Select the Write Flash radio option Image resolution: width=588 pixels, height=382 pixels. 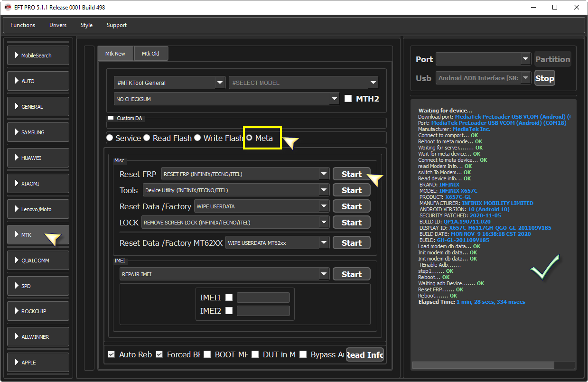[197, 138]
